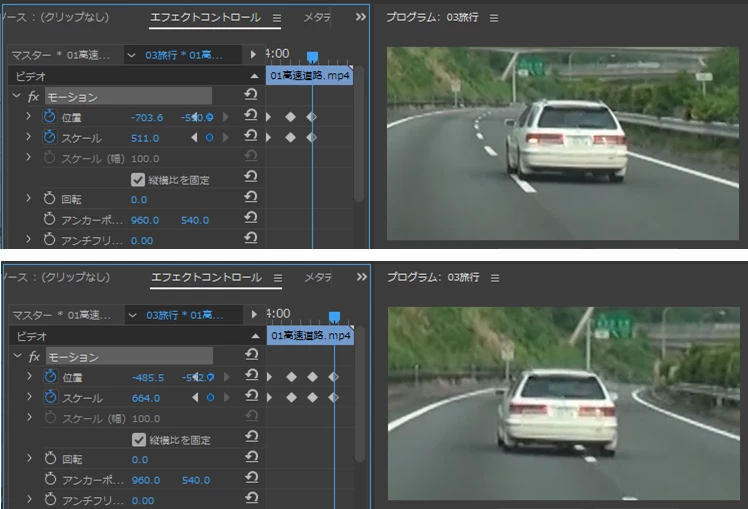This screenshot has height=509, width=748.
Task: Collapse モーション effect in the panel with scale 664.0
Action: tap(18, 356)
